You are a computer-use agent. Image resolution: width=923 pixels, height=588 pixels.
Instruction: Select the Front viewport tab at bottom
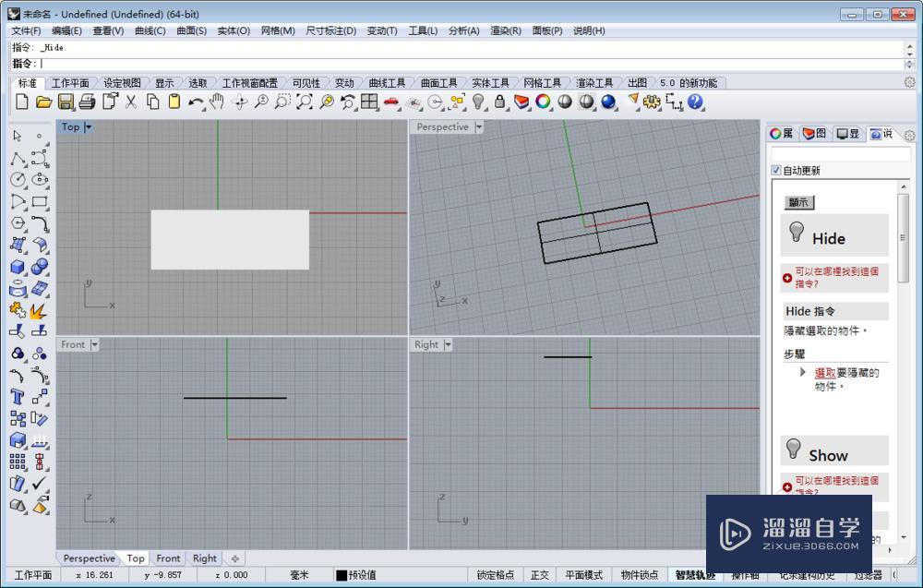(x=168, y=558)
